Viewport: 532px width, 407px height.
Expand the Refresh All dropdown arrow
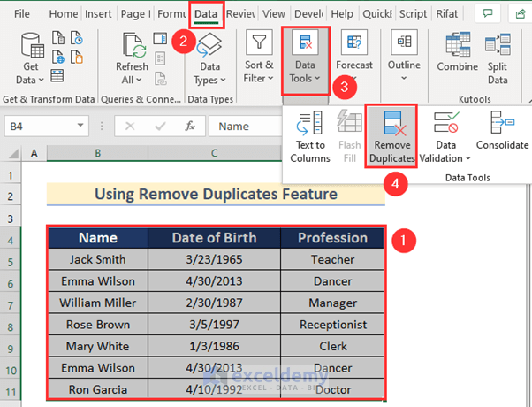coord(139,81)
